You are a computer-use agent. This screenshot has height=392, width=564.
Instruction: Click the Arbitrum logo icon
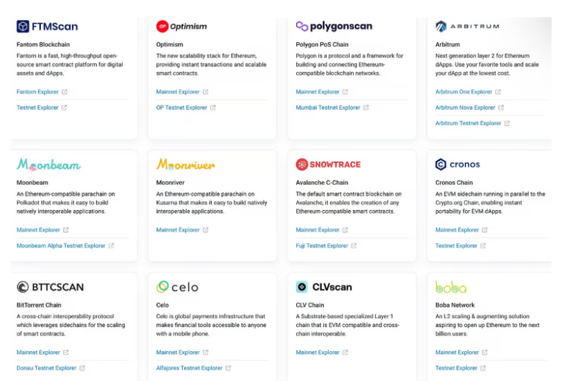pyautogui.click(x=441, y=26)
